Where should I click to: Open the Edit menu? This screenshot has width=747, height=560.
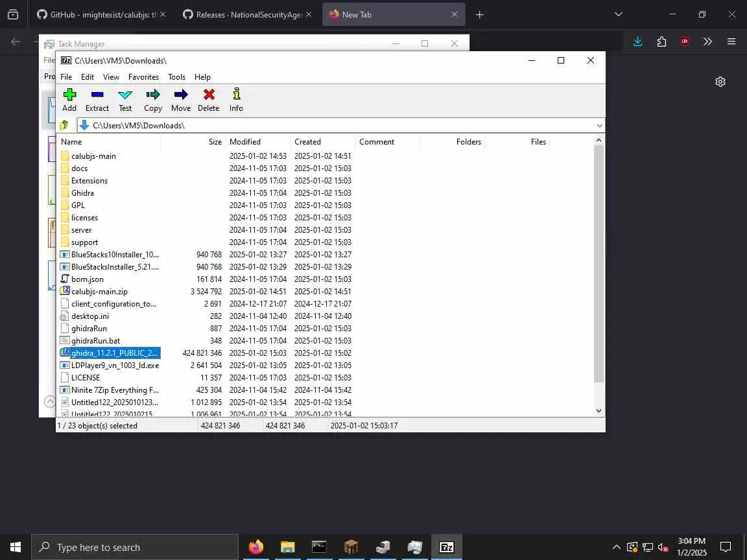87,76
